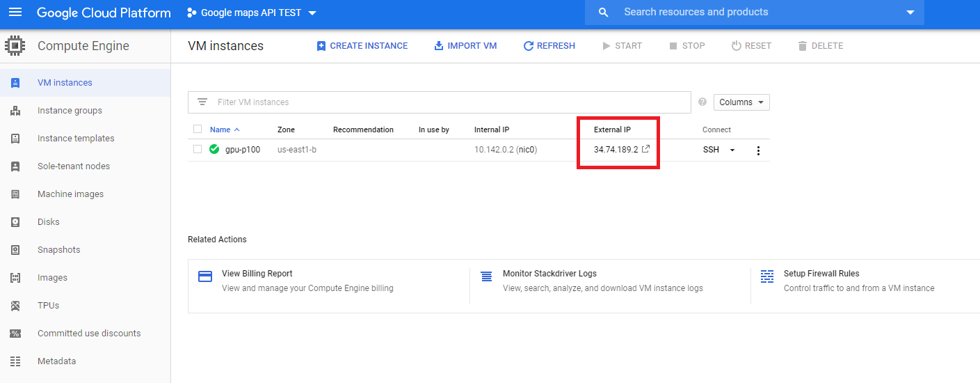Click the Sole-tenant nodes sidebar icon
The image size is (980, 383).
pyautogui.click(x=15, y=166)
